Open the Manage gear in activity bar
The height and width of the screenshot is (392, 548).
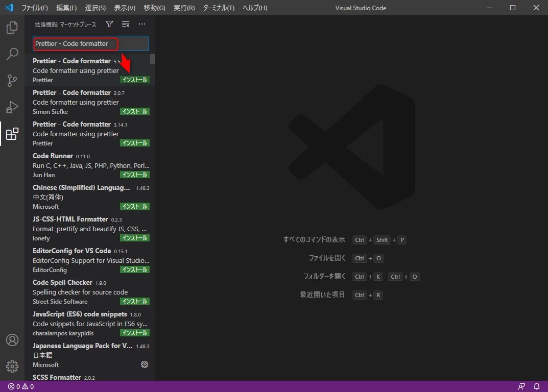click(x=12, y=366)
